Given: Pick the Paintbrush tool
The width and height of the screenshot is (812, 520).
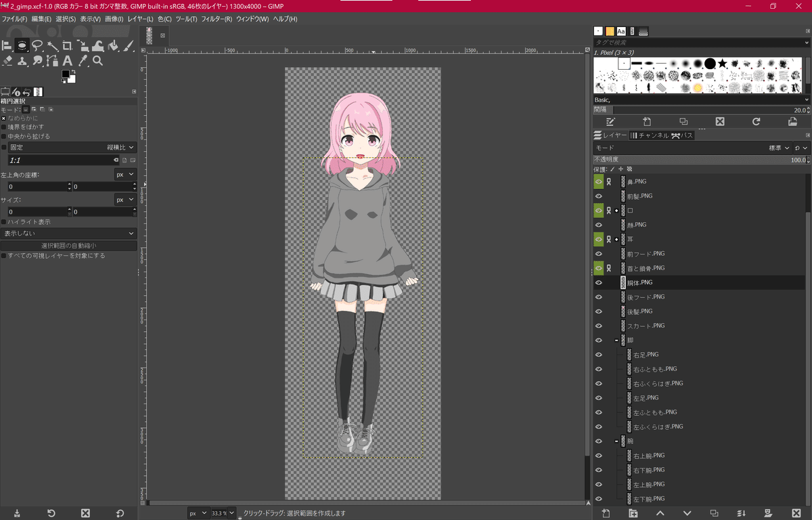Looking at the screenshot, I should [x=128, y=46].
